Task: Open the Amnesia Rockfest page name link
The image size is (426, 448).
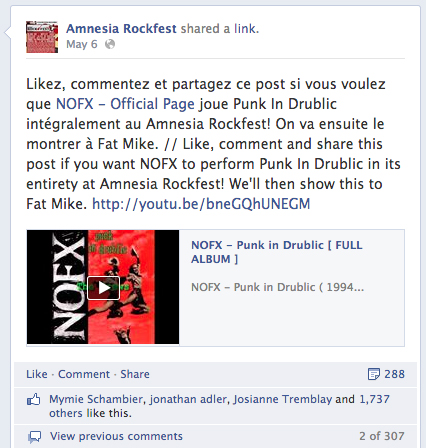Action: [121, 29]
